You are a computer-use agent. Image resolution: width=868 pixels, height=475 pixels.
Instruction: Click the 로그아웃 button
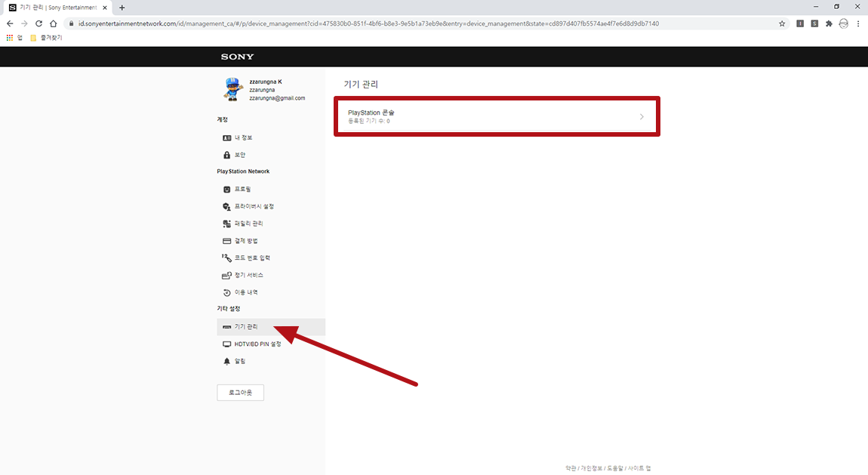pyautogui.click(x=240, y=393)
